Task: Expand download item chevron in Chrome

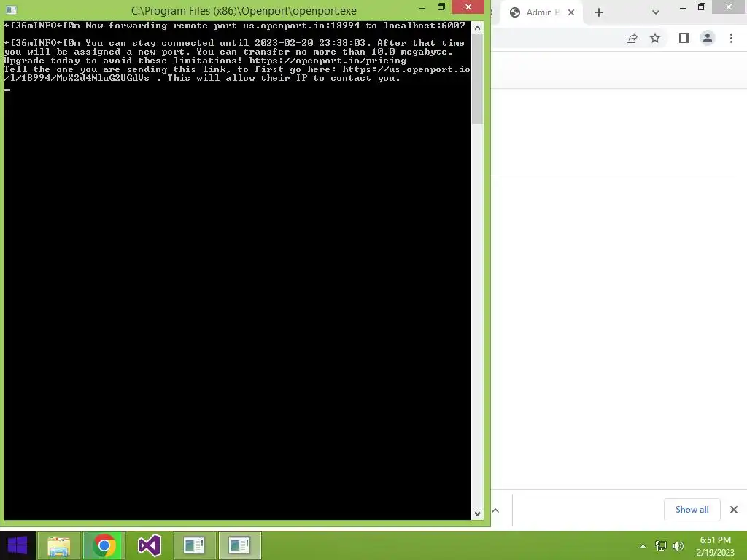Action: 495,510
